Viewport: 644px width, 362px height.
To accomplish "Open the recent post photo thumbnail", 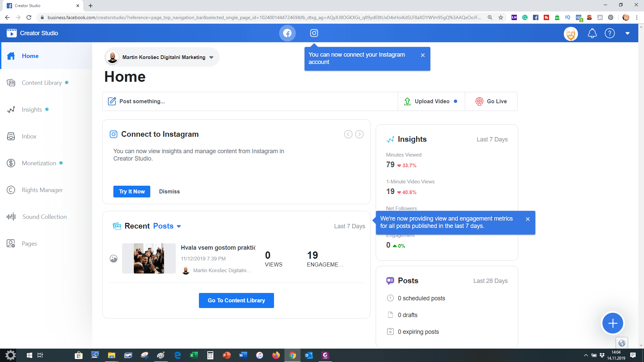I will pos(149,258).
